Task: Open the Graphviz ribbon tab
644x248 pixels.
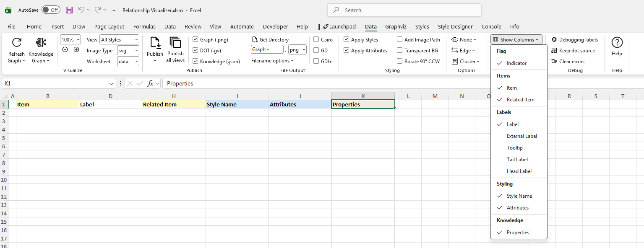Action: point(396,27)
